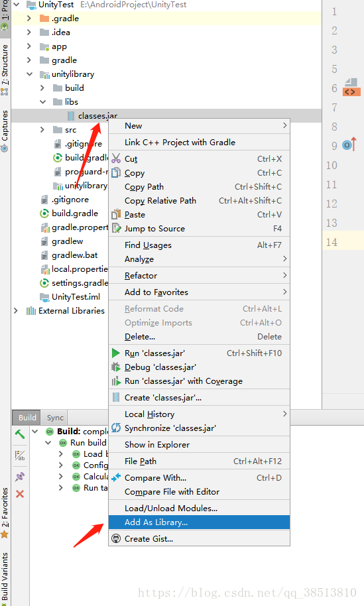Choose Copy Path menu entry

pyautogui.click(x=199, y=187)
